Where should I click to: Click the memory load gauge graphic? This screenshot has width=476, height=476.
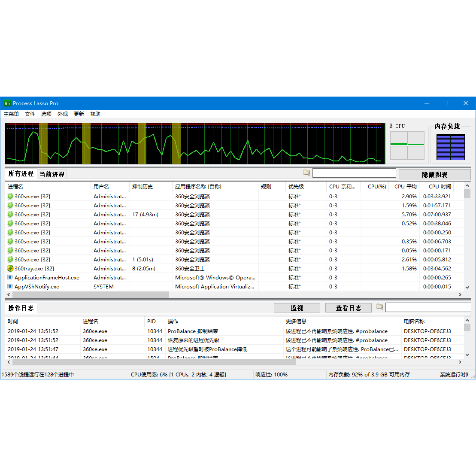[x=451, y=147]
